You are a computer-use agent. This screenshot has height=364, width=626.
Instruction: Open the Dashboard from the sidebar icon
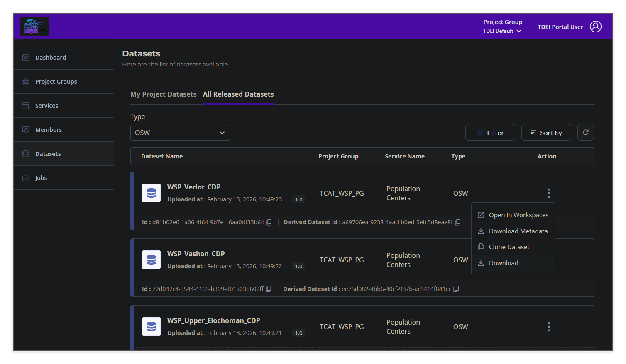point(26,57)
